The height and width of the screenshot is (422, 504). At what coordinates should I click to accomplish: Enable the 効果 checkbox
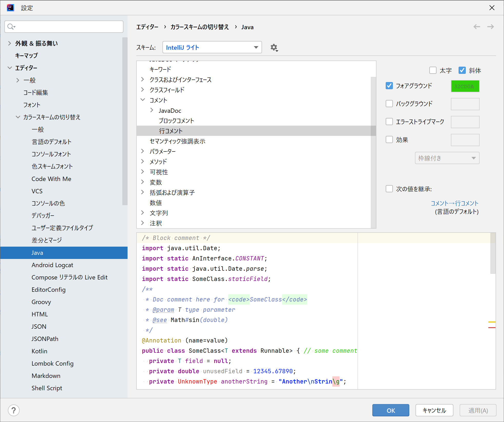coord(389,139)
